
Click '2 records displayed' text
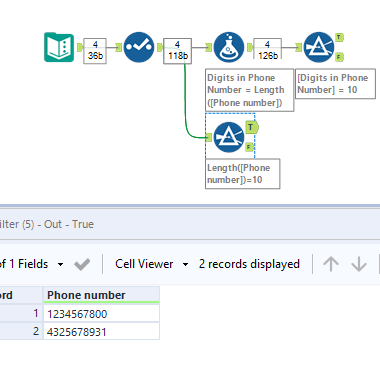pos(249,264)
